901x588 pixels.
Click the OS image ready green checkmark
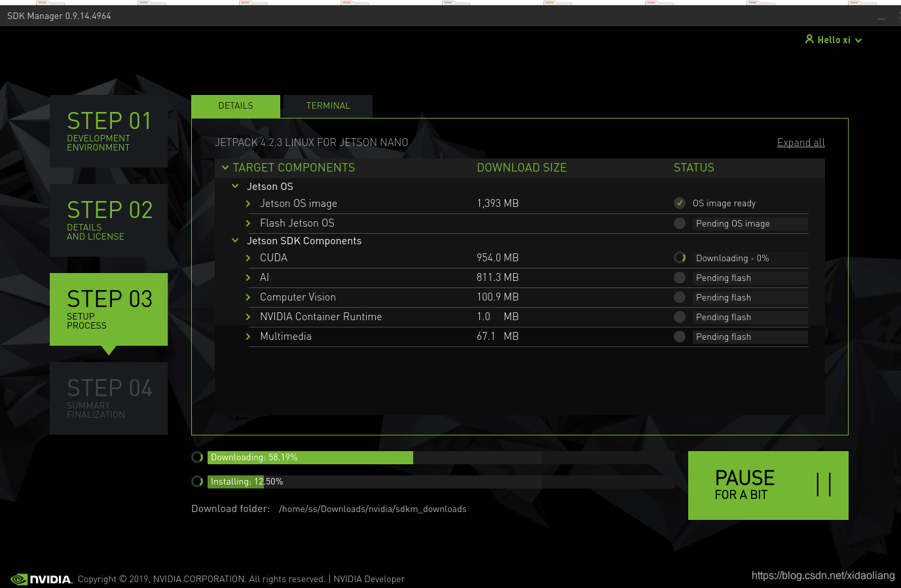click(680, 203)
